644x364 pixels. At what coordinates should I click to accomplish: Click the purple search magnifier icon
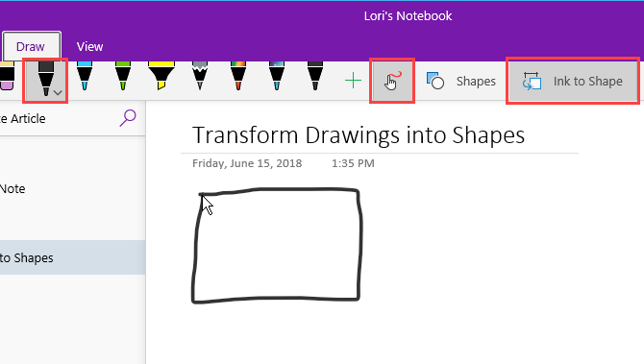pyautogui.click(x=128, y=118)
